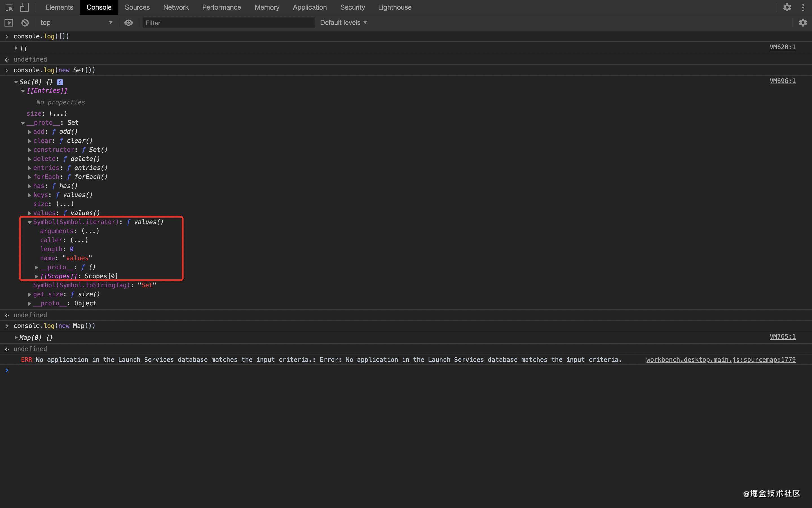
Task: Expand the add: f add() entry
Action: (30, 132)
